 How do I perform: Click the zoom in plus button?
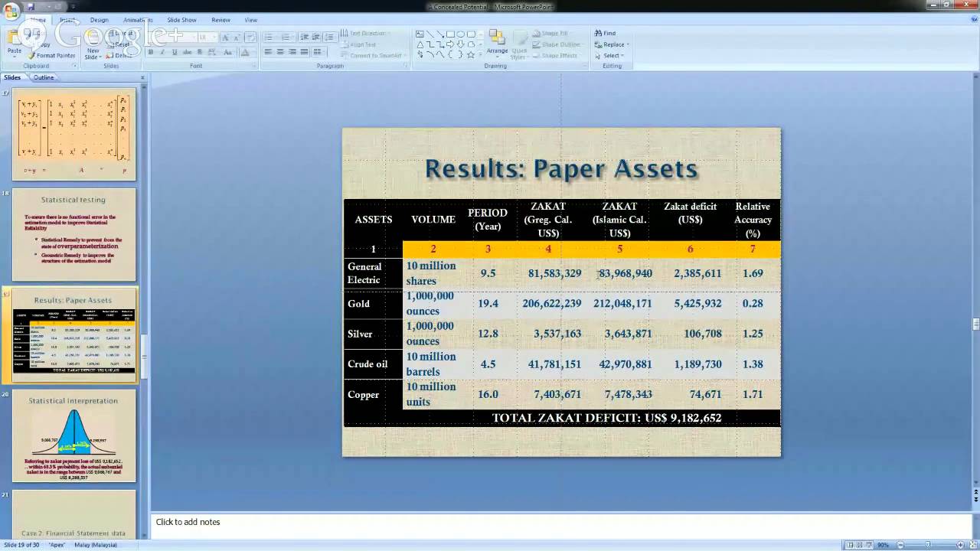pos(960,545)
